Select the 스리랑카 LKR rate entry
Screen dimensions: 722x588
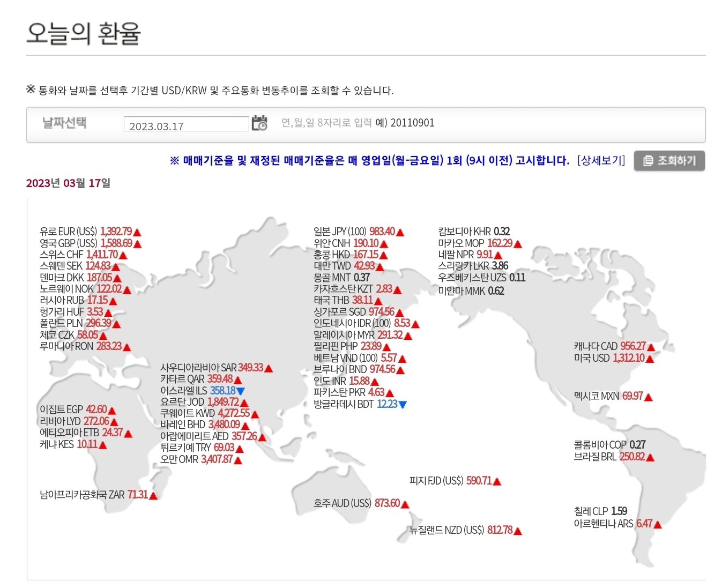(x=473, y=266)
